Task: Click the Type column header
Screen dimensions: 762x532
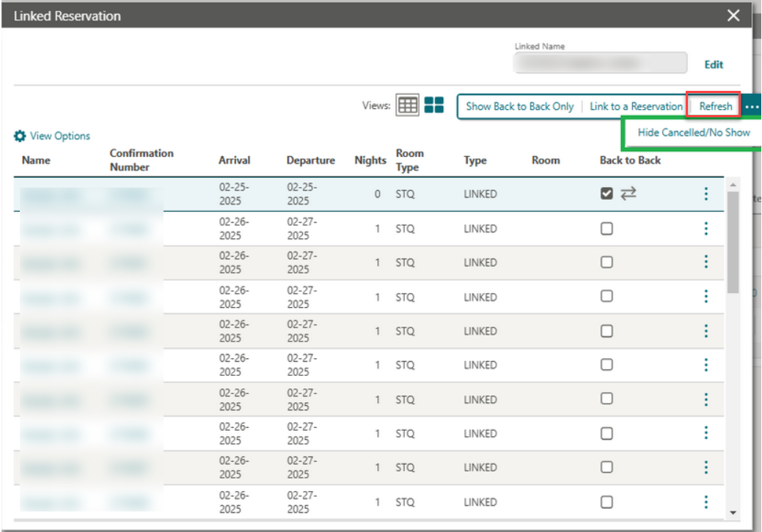Action: pyautogui.click(x=475, y=160)
